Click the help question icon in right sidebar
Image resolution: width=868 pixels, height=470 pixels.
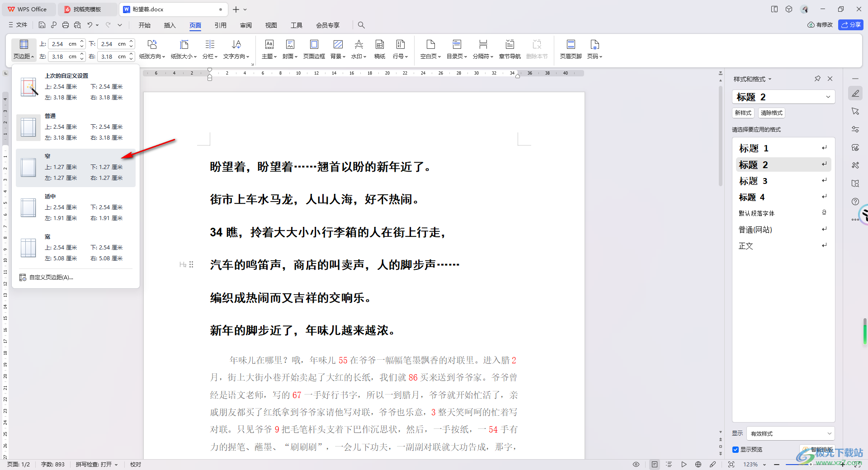(855, 202)
